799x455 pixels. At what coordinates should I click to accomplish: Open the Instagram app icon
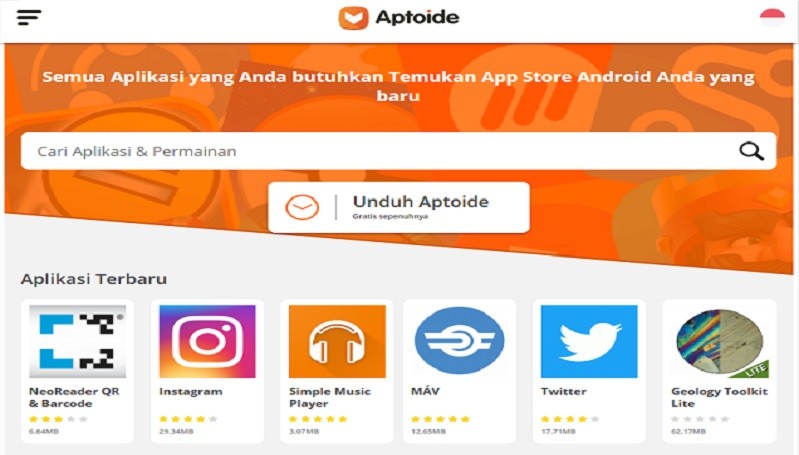207,341
